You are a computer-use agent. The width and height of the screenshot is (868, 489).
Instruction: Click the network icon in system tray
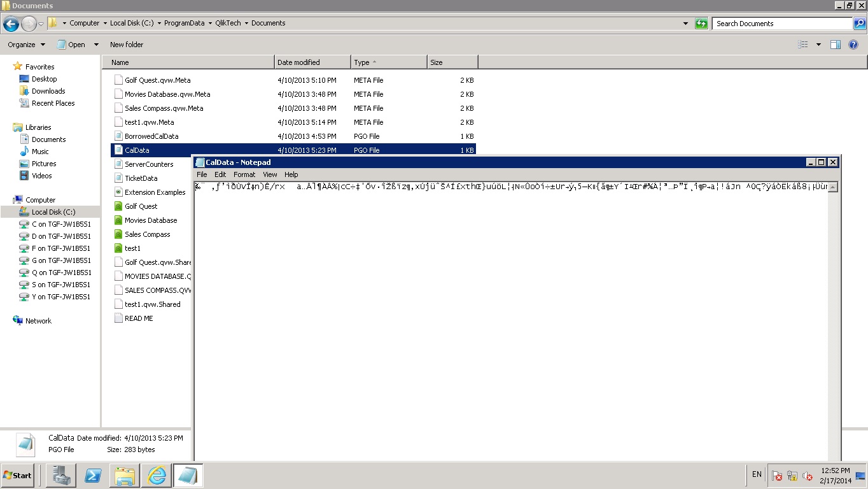792,476
